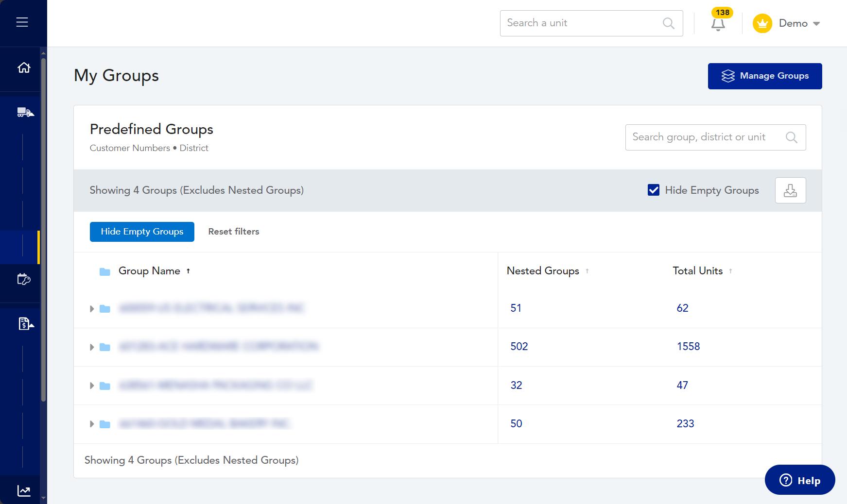Screen dimensions: 847x504
Task: Click the Reset filters link
Action: coord(234,232)
